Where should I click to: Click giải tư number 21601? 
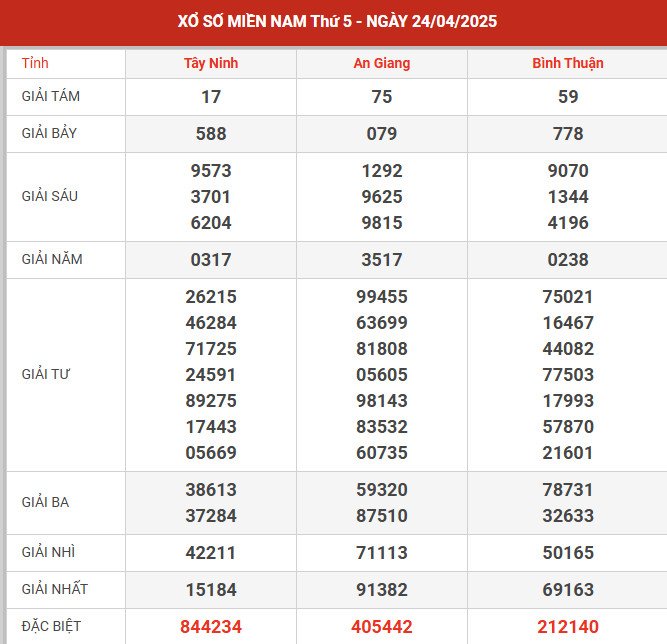click(x=568, y=453)
